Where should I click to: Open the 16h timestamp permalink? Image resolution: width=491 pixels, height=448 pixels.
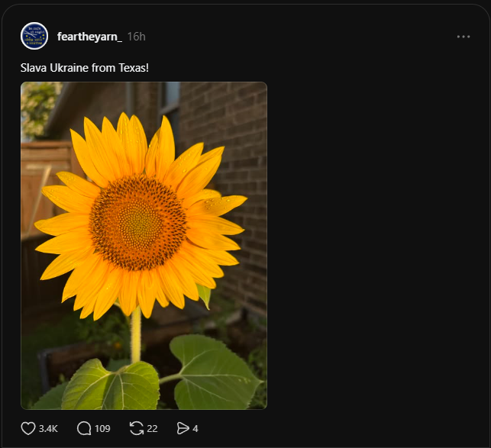pos(136,37)
